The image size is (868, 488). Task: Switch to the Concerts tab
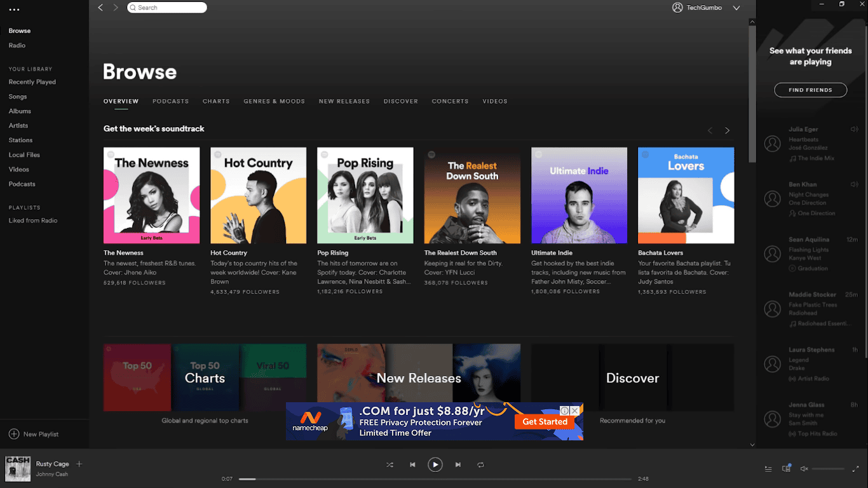click(450, 101)
